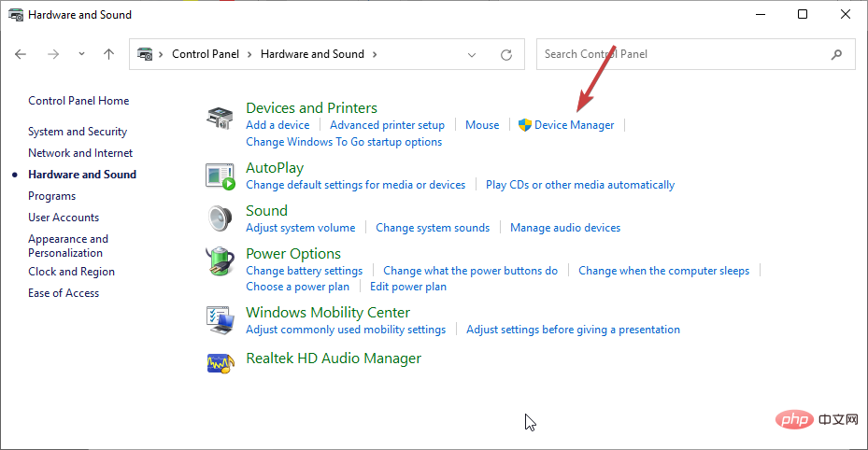Image resolution: width=868 pixels, height=450 pixels.
Task: Expand chevron before Control Panel breadcrumb
Action: pos(161,54)
